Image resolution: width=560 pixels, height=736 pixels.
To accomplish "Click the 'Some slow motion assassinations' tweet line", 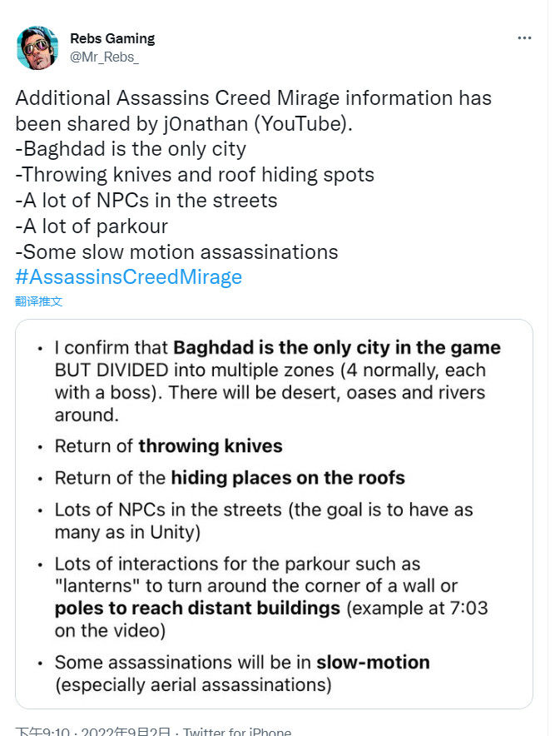I will tap(176, 252).
